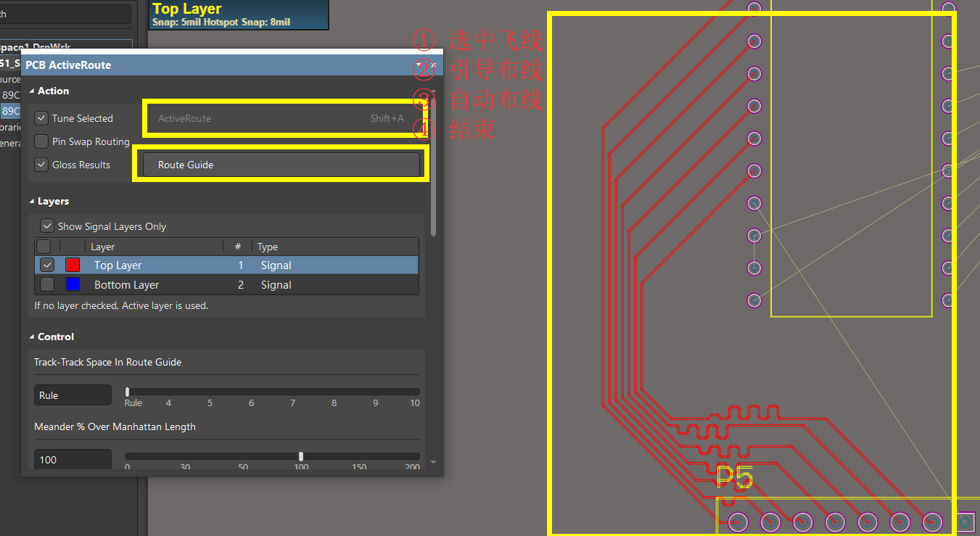This screenshot has width=980, height=536.
Task: Check the Bottom Layer for routing
Action: click(x=46, y=284)
